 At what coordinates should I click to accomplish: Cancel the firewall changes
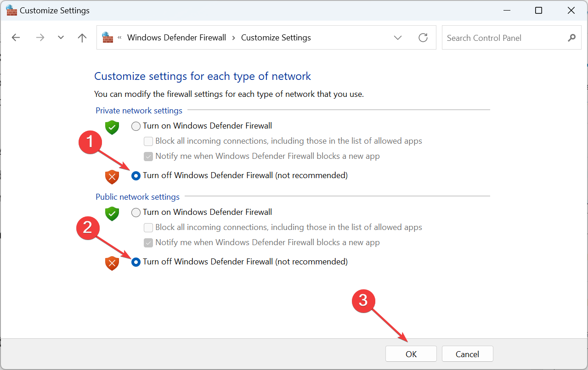[x=467, y=354]
